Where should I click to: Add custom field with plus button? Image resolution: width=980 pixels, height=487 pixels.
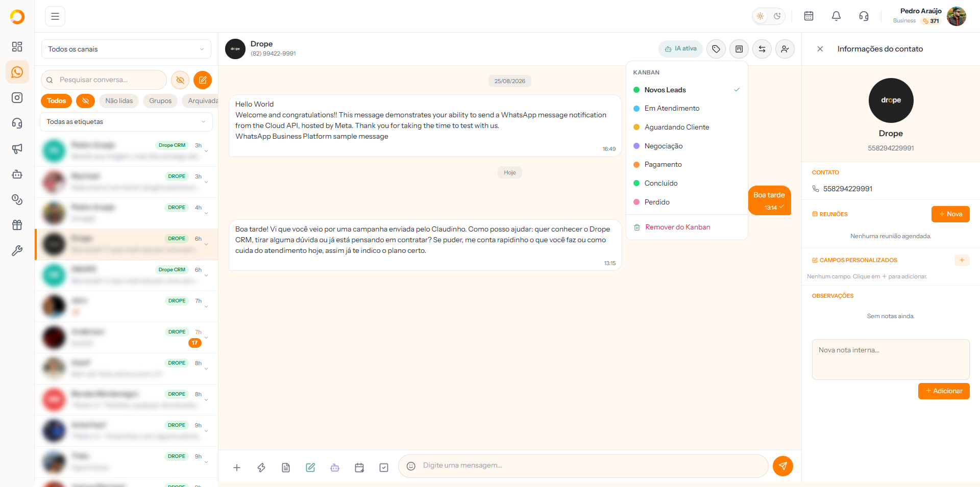pos(962,260)
